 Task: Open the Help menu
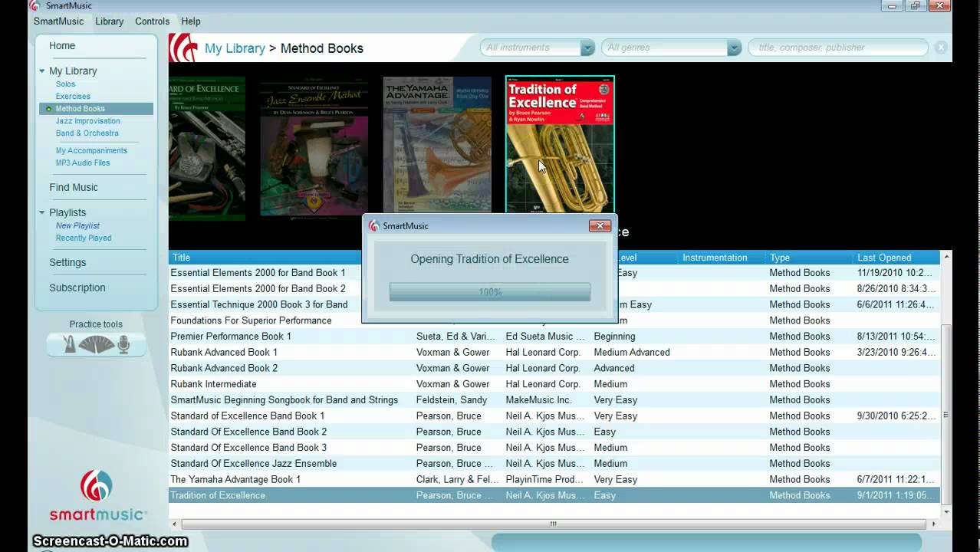click(190, 21)
